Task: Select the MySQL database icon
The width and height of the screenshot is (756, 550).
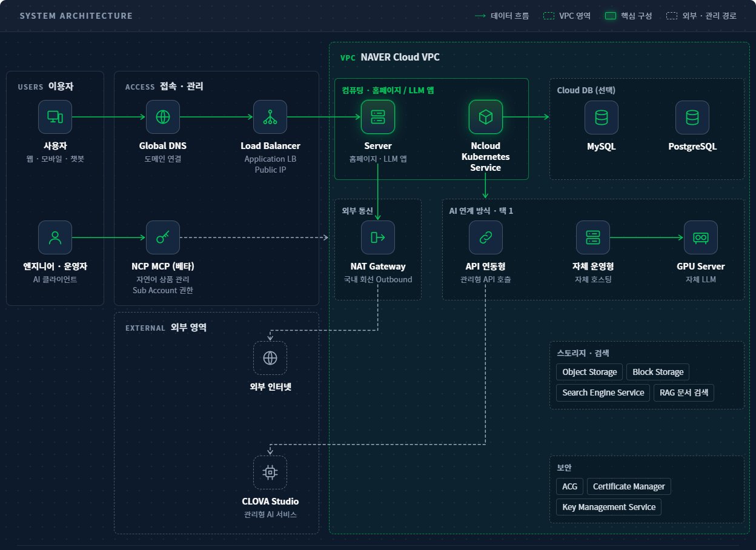Action: tap(602, 118)
